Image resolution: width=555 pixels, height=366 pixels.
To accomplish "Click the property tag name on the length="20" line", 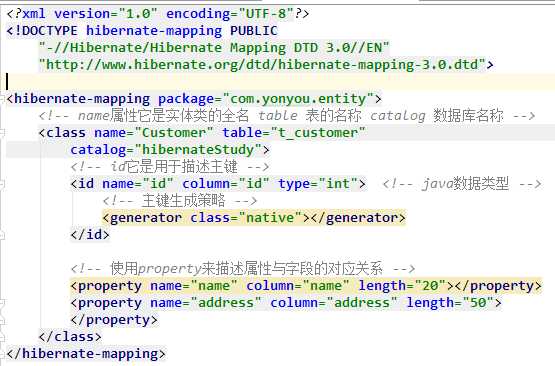I will click(x=110, y=286).
